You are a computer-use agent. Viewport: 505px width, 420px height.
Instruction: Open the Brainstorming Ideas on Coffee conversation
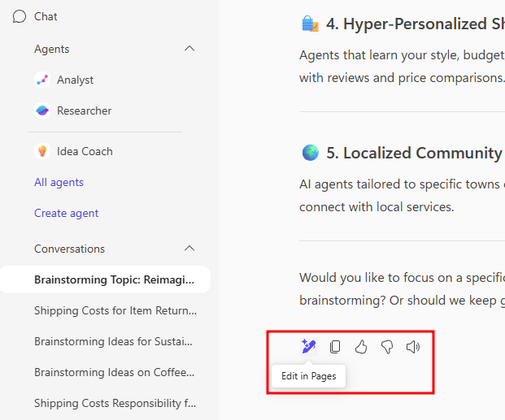[x=115, y=372]
